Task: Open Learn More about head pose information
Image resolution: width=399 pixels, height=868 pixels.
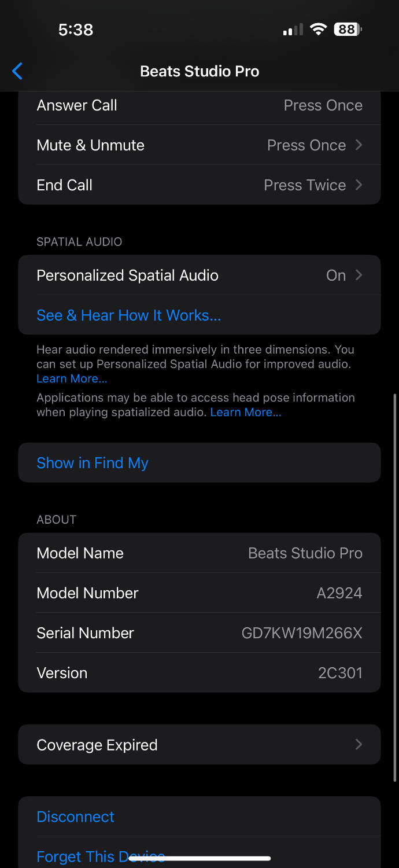Action: click(x=246, y=413)
